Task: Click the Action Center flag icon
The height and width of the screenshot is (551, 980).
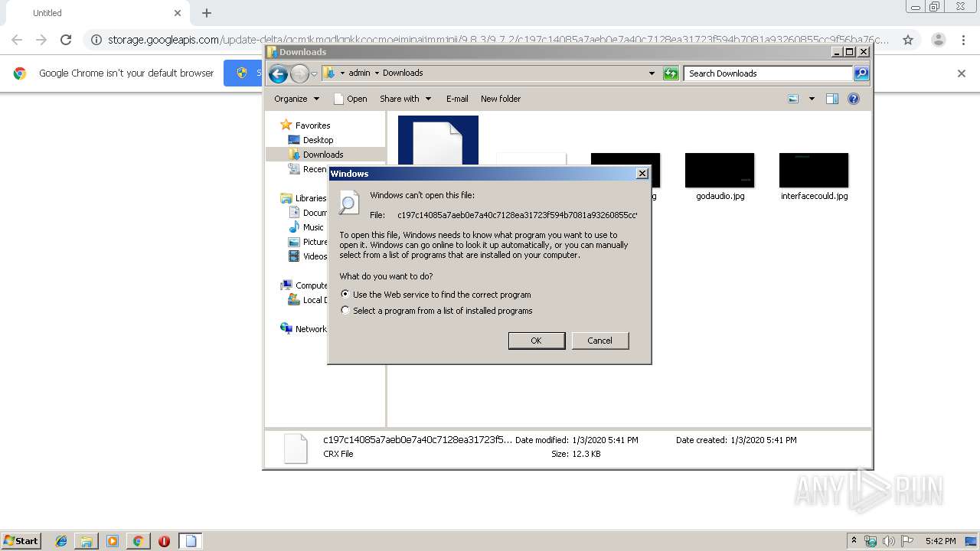Action: coord(907,541)
